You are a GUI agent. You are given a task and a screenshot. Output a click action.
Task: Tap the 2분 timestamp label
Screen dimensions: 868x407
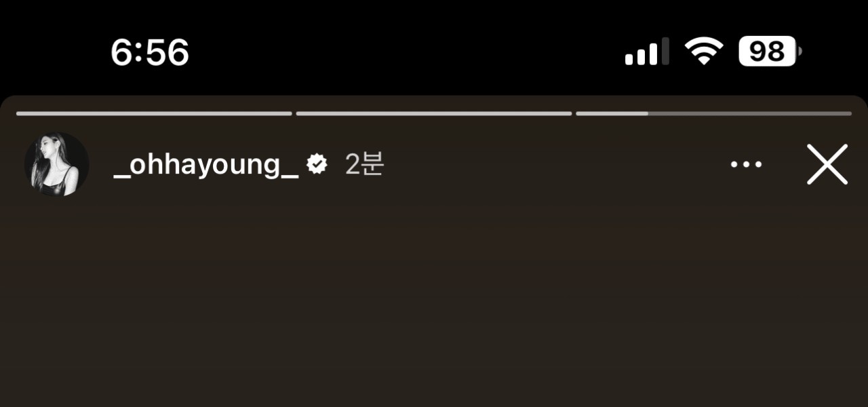365,164
